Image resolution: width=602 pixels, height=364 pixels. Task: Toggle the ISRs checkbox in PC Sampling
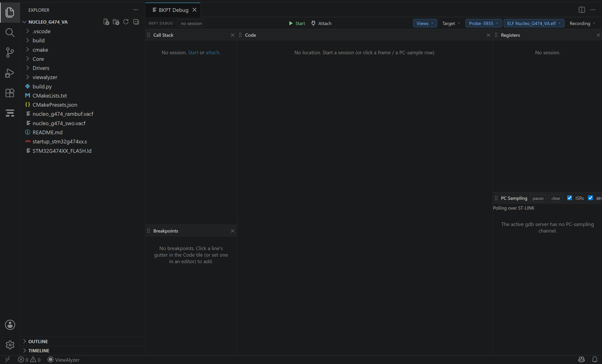(569, 198)
